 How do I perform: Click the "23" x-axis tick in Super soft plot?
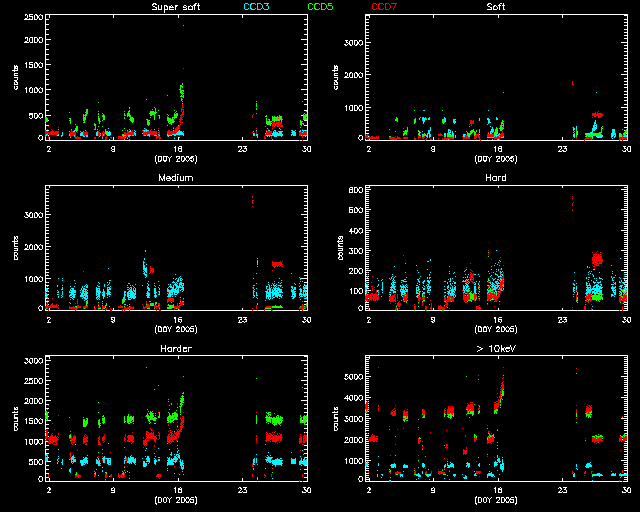pyautogui.click(x=242, y=149)
